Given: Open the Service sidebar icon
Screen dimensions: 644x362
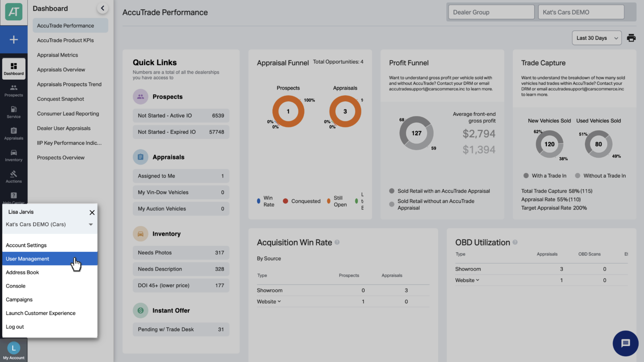Looking at the screenshot, I should point(14,112).
